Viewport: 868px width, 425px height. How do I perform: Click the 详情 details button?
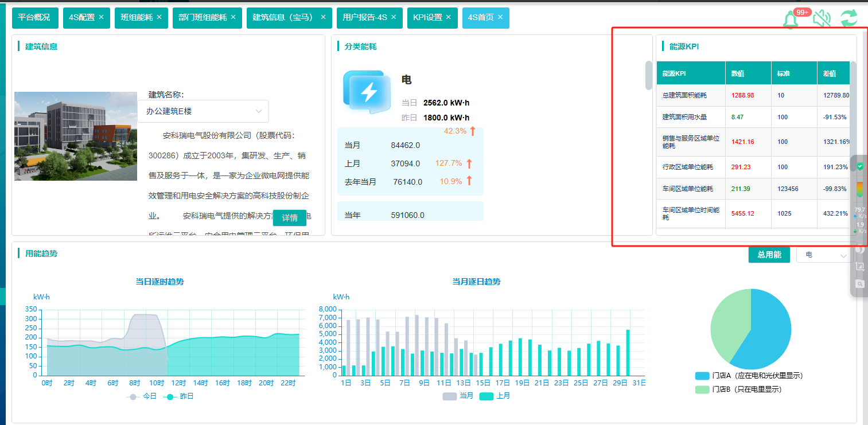[290, 218]
